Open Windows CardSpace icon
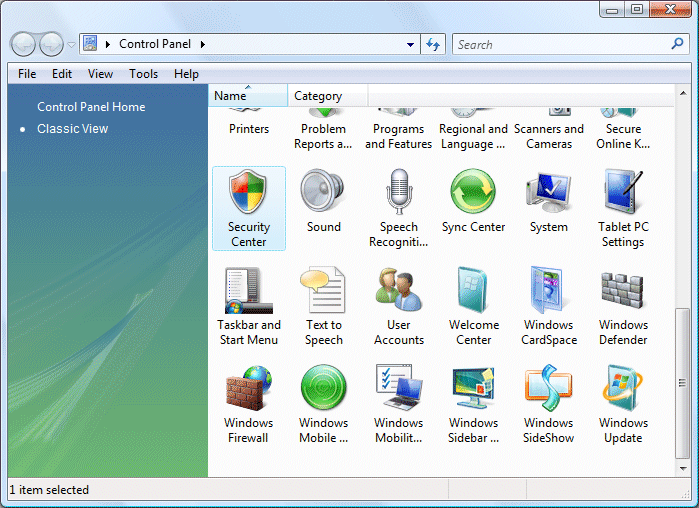This screenshot has width=699, height=508. [x=548, y=290]
